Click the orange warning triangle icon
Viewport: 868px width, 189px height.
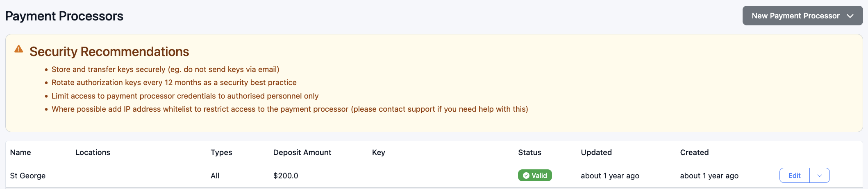coord(19,49)
